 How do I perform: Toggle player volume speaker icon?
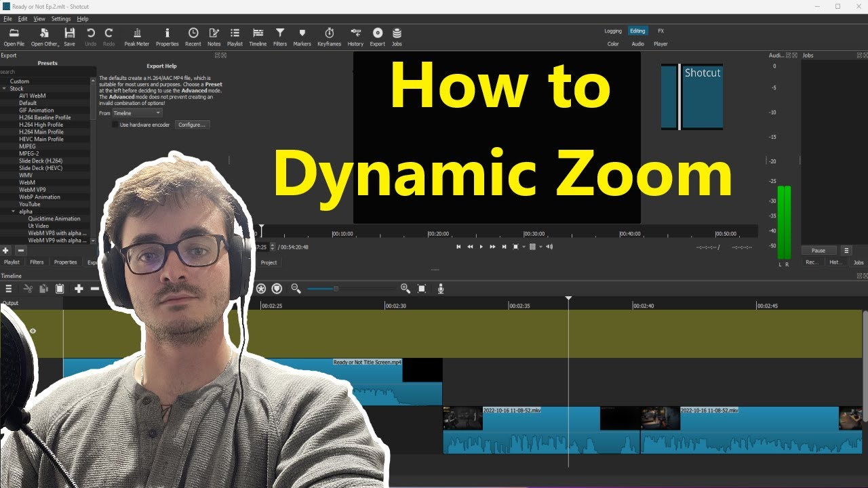pyautogui.click(x=549, y=247)
